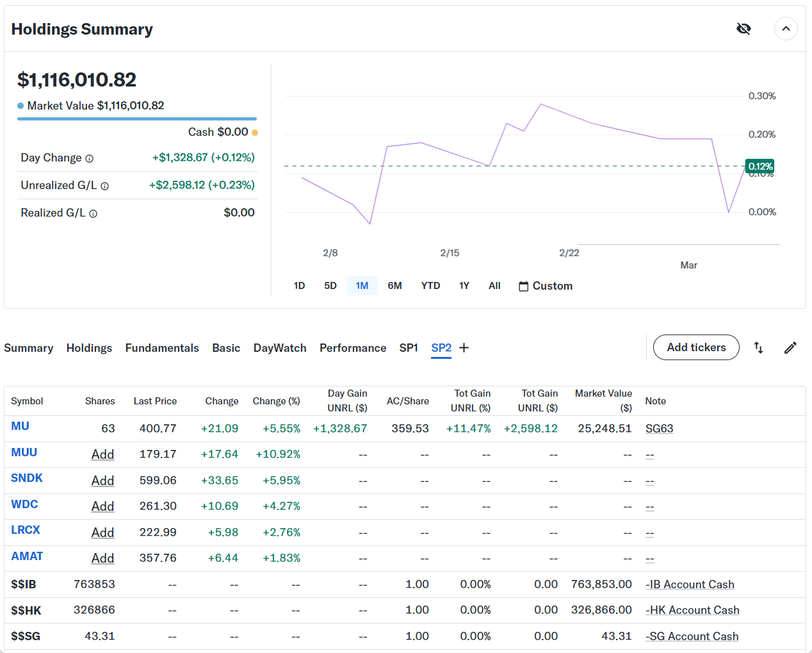Click the Unrealized G/L info icon

[x=105, y=186]
